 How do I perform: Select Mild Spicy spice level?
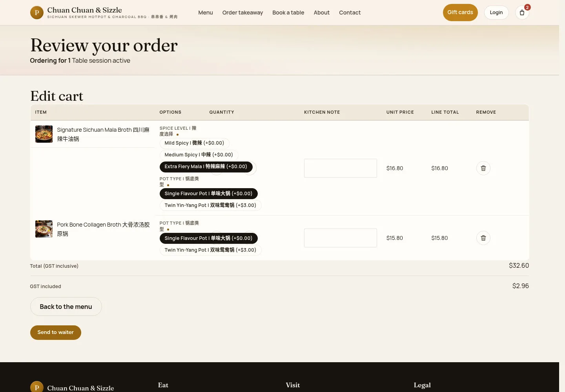[x=194, y=143]
